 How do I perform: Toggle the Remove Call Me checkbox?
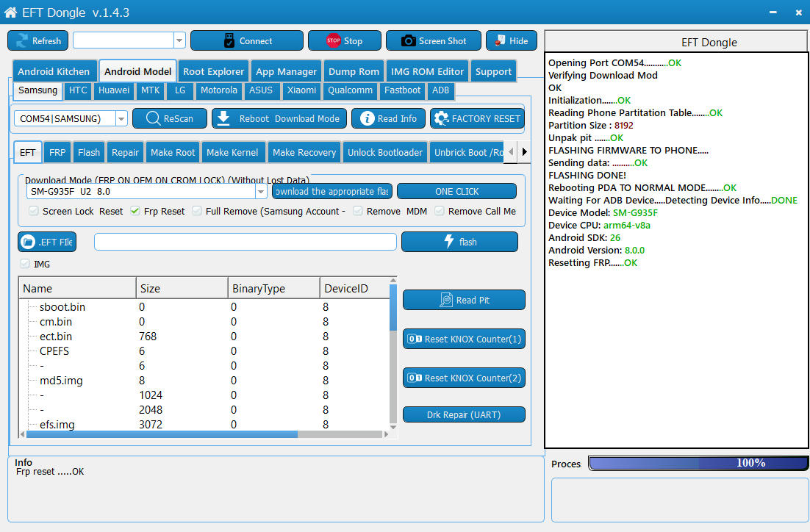[439, 211]
